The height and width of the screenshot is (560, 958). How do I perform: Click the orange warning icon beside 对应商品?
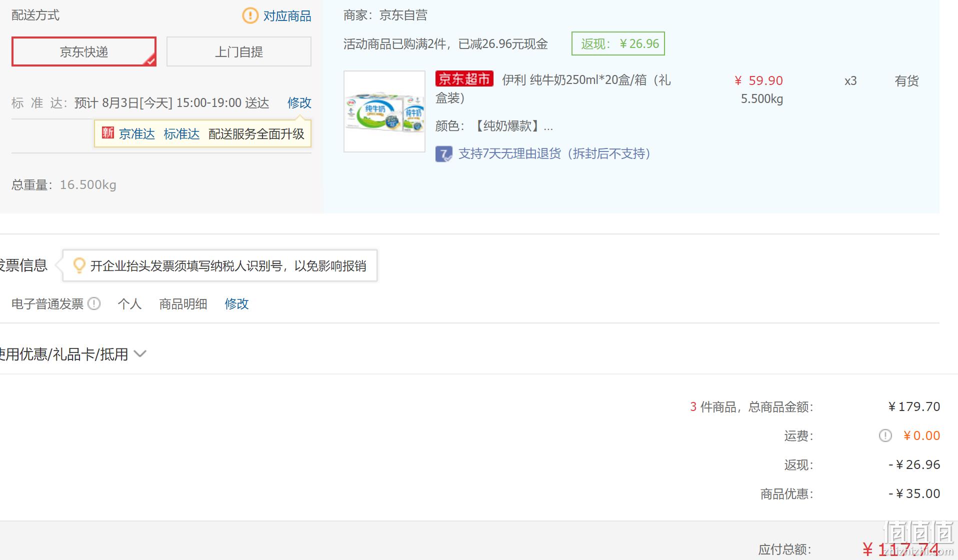click(x=250, y=15)
